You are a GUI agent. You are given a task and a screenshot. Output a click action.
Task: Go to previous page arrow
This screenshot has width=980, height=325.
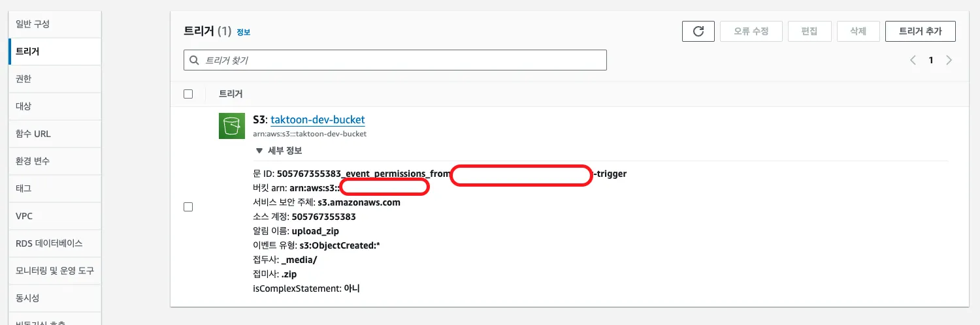tap(913, 60)
